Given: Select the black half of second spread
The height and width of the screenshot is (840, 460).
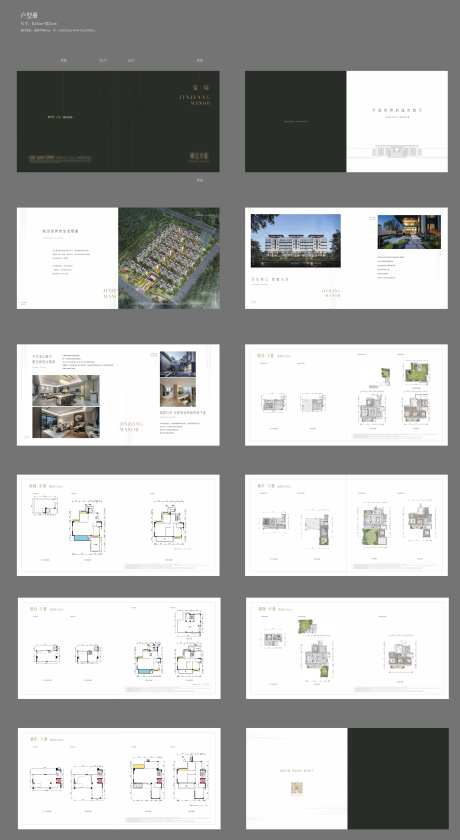Looking at the screenshot, I should [x=296, y=121].
